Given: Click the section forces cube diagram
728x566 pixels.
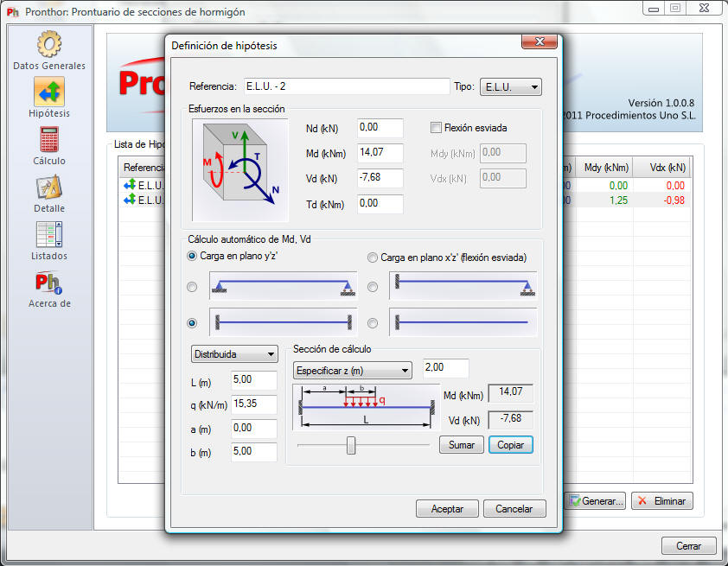Looking at the screenshot, I should click(240, 169).
